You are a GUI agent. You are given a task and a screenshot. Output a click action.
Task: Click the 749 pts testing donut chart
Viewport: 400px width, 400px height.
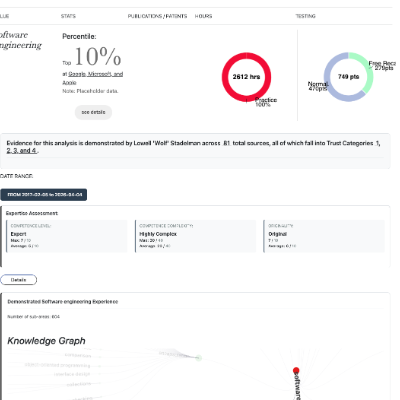tap(348, 77)
